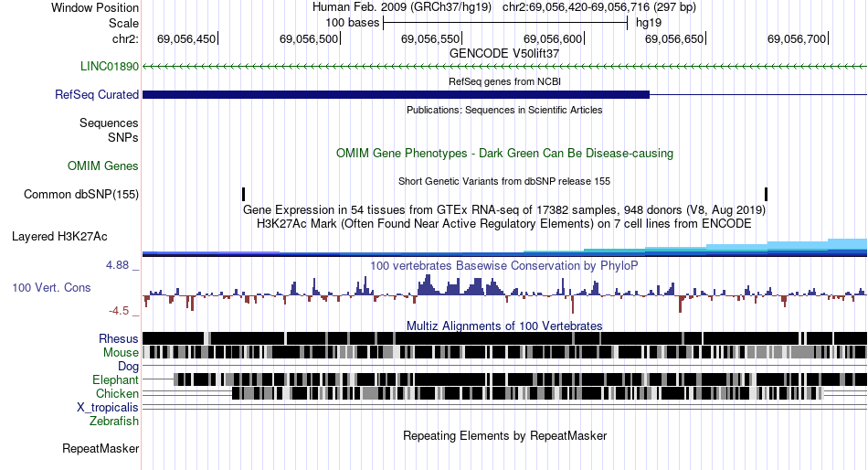Image resolution: width=868 pixels, height=470 pixels.
Task: Click the PhyloP -4.5 minimum value
Action: (x=120, y=311)
